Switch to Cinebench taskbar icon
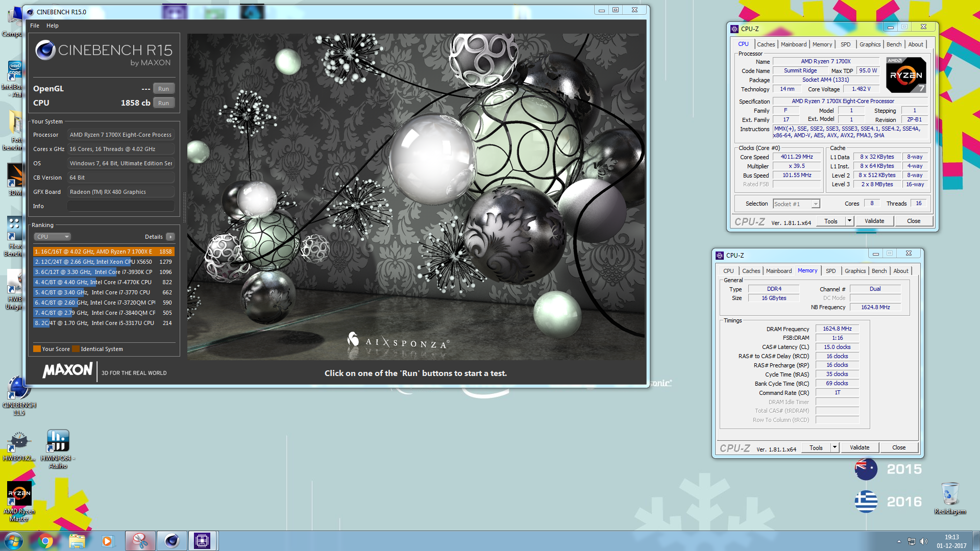This screenshot has width=980, height=551. pyautogui.click(x=171, y=541)
